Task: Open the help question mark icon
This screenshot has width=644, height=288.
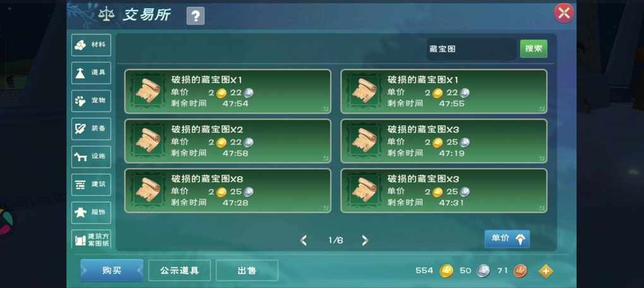Action: [196, 16]
